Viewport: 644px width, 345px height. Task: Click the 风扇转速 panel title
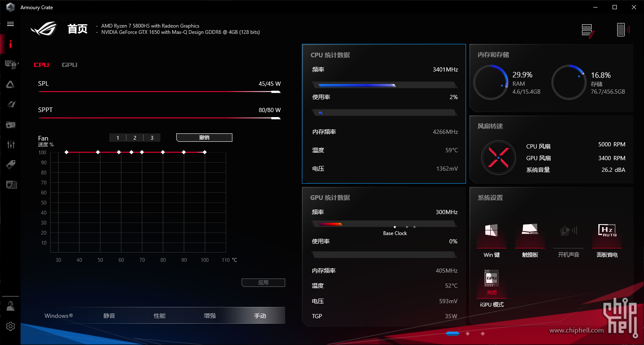point(490,126)
